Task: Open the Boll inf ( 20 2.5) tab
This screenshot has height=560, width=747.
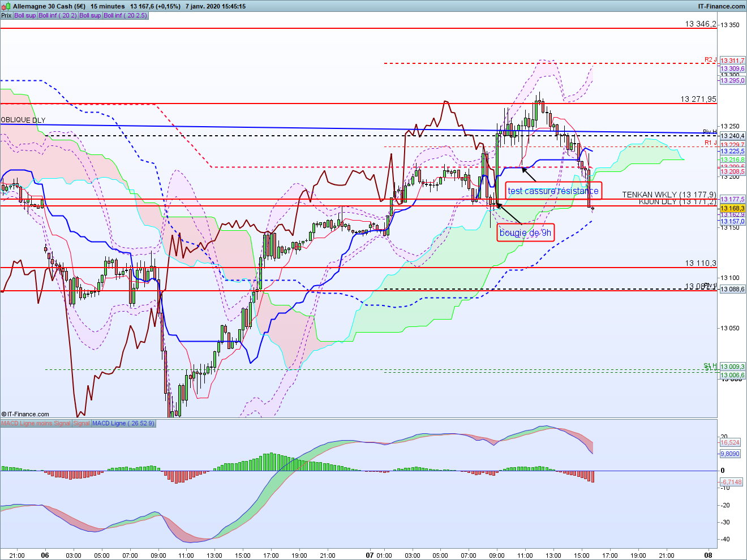Action: tap(125, 15)
